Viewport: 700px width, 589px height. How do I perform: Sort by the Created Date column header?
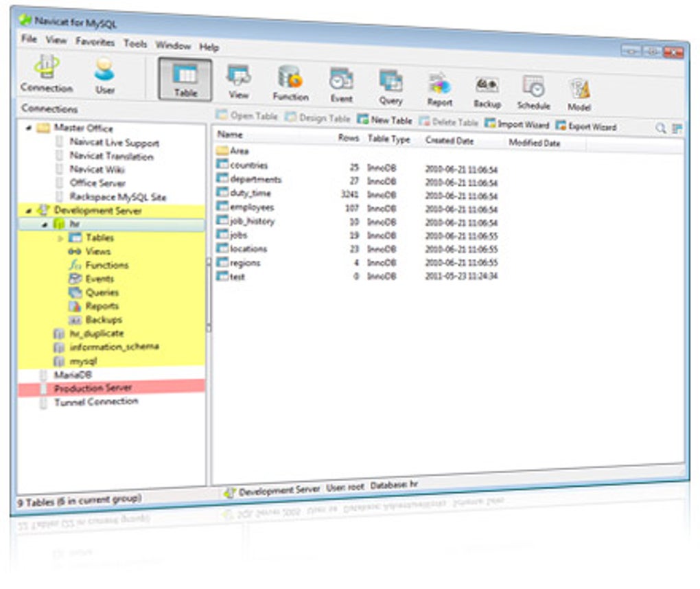pyautogui.click(x=449, y=141)
